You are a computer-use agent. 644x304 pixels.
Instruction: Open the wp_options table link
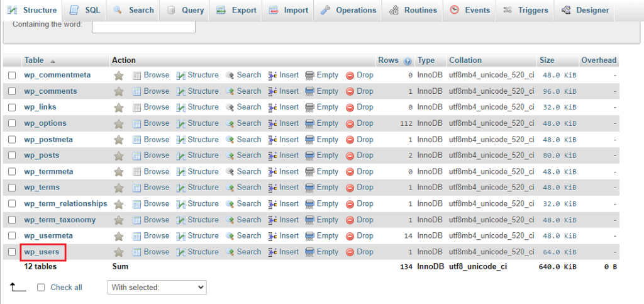[x=45, y=123]
